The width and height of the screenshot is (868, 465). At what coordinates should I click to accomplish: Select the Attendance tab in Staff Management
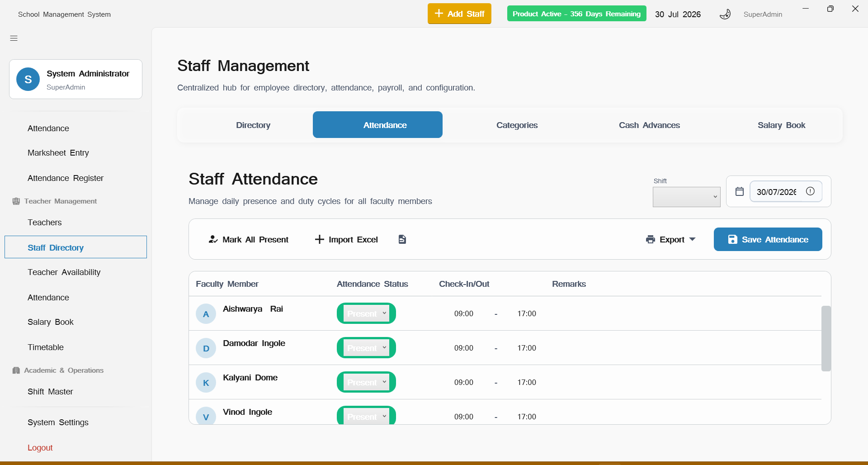[377, 125]
